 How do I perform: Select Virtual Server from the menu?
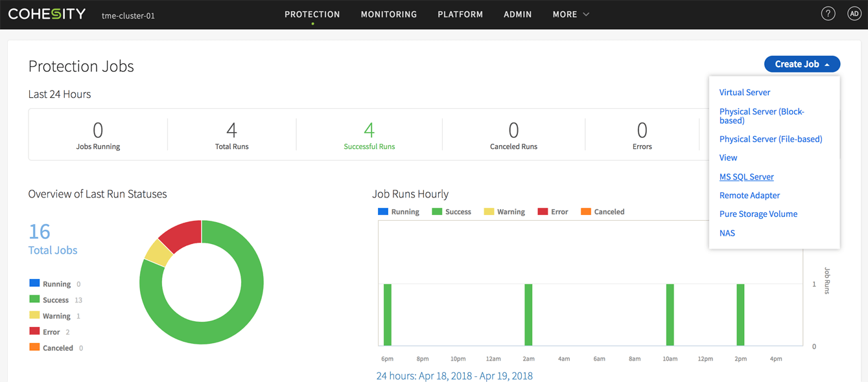click(x=744, y=93)
